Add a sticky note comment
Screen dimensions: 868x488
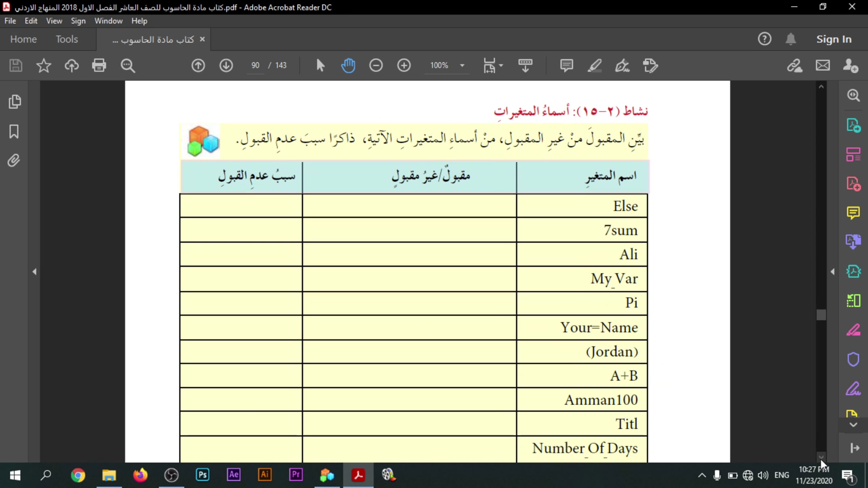click(x=566, y=65)
